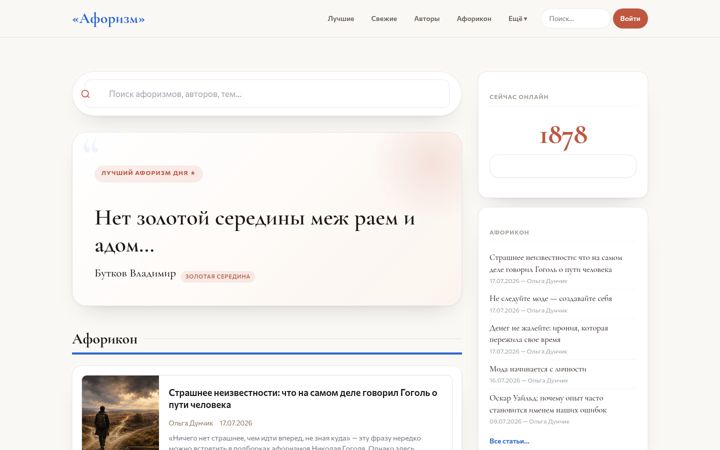The height and width of the screenshot is (450, 720).
Task: Click the date line under Оскар Уайльд article
Action: point(529,422)
